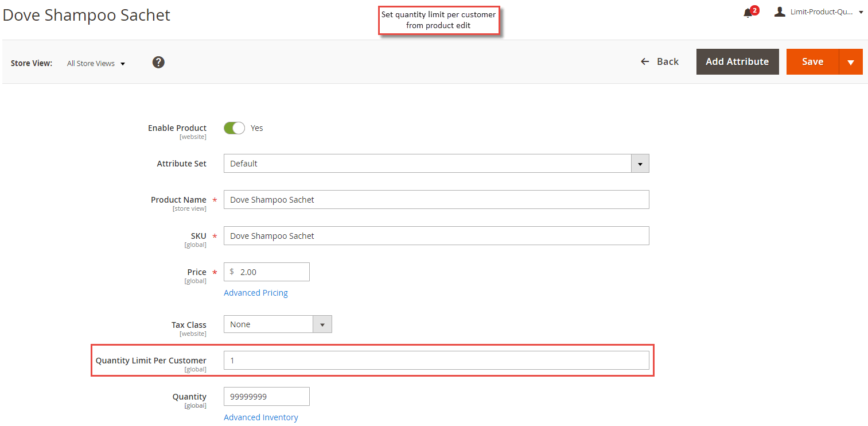The width and height of the screenshot is (868, 426).
Task: Click the Quantity Limit Per Customer field
Action: coord(436,360)
